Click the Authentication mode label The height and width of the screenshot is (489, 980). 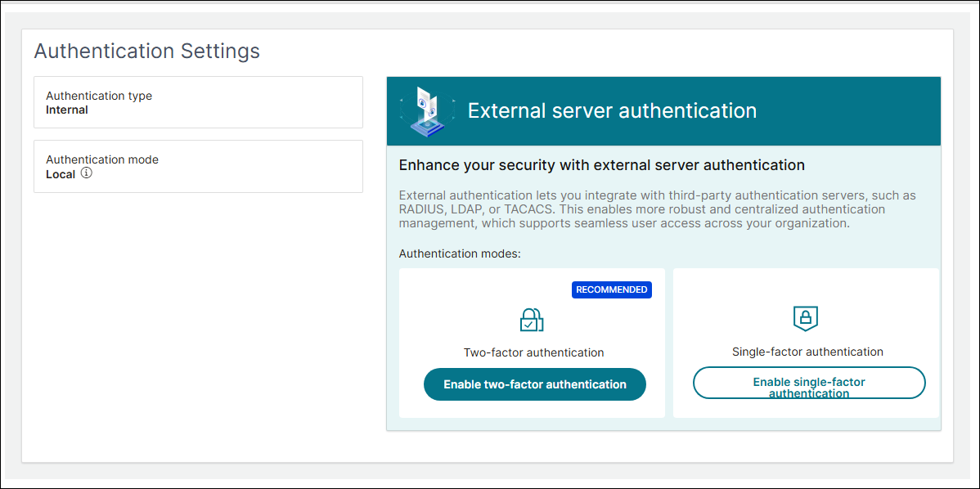(x=102, y=160)
